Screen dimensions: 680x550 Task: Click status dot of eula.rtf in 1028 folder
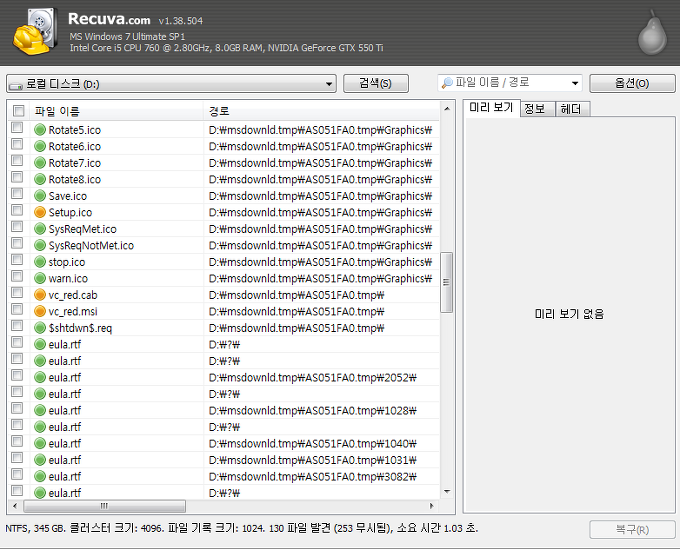point(40,410)
